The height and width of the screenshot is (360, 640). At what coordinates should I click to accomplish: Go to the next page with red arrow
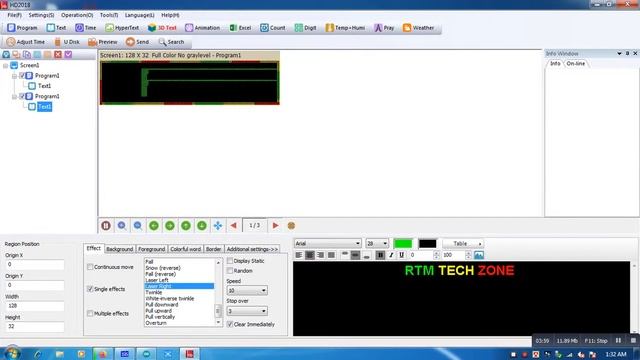coord(276,225)
